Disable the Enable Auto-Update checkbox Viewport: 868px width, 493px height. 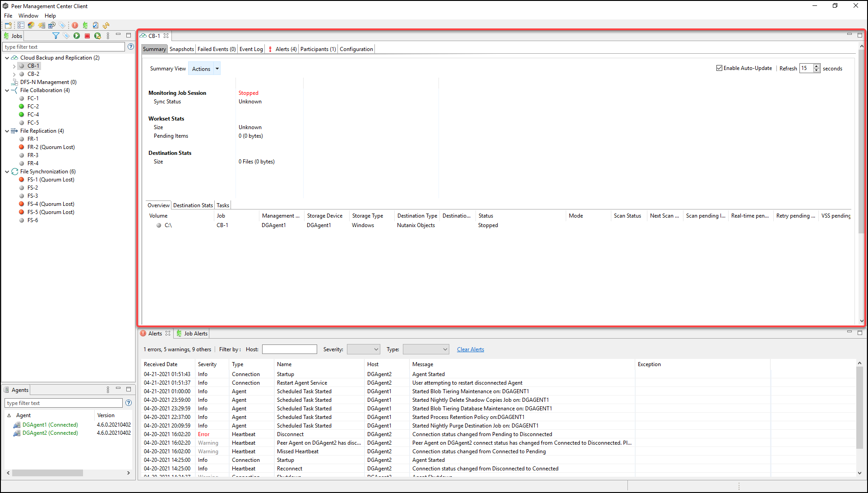(x=719, y=68)
